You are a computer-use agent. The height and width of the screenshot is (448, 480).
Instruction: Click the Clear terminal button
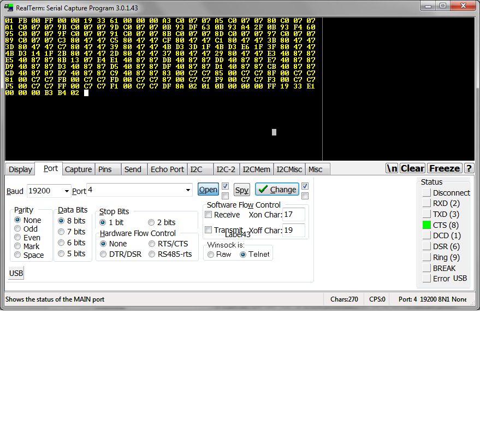click(x=412, y=168)
